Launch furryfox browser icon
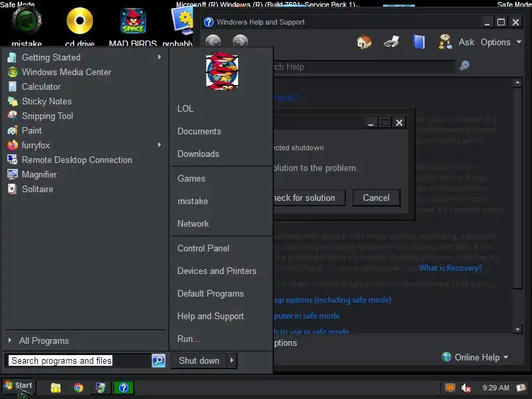This screenshot has width=532, height=399. tap(12, 145)
